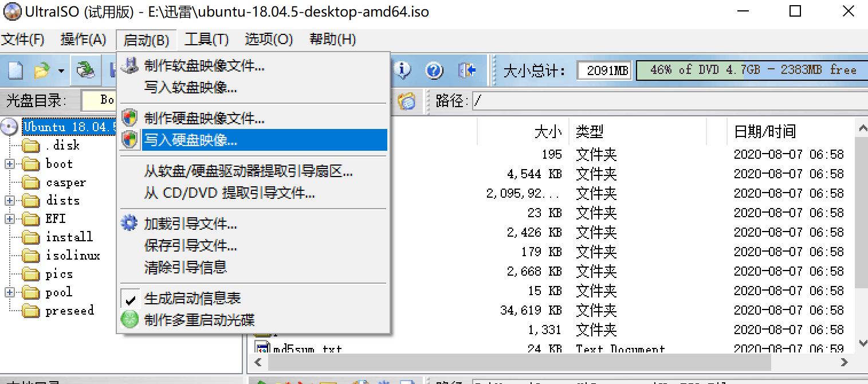The image size is (868, 384).
Task: Click the New file toolbar icon
Action: pyautogui.click(x=15, y=70)
